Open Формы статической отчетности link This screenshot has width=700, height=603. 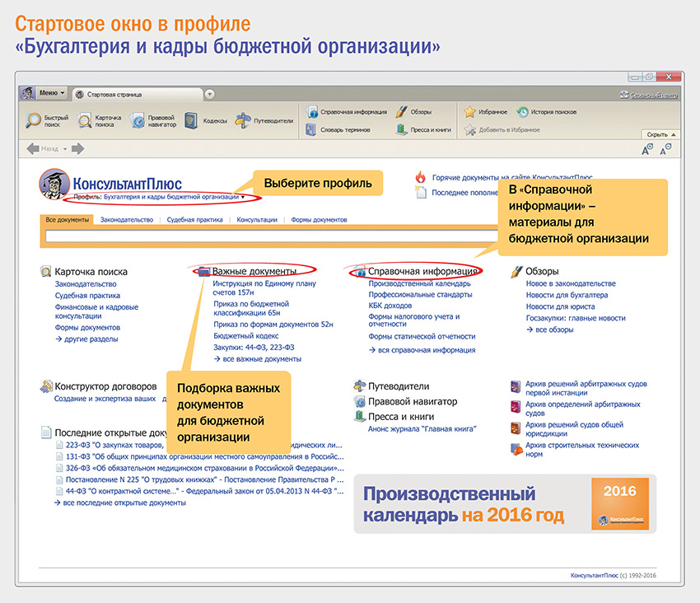pos(422,336)
